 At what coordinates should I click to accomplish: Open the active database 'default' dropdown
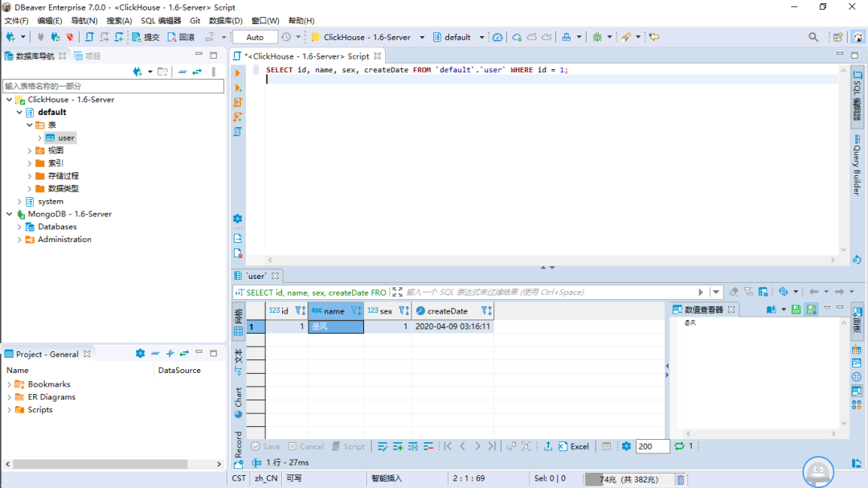(x=458, y=37)
